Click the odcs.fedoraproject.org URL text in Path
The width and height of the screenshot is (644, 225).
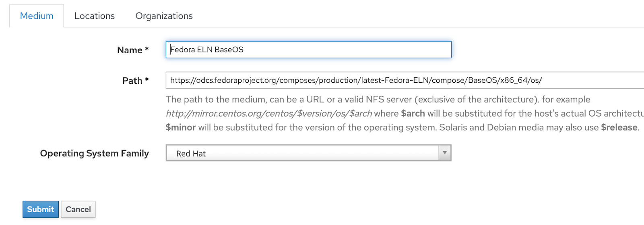[356, 80]
